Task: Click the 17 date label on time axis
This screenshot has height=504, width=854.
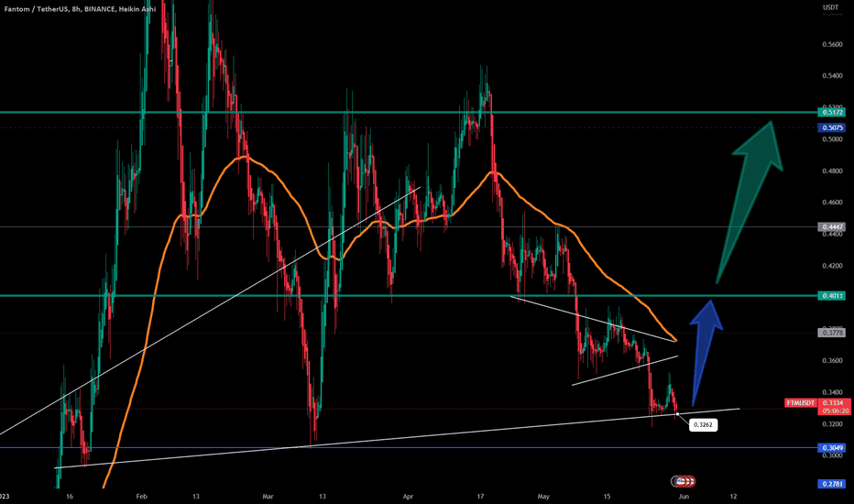Action: tap(480, 497)
